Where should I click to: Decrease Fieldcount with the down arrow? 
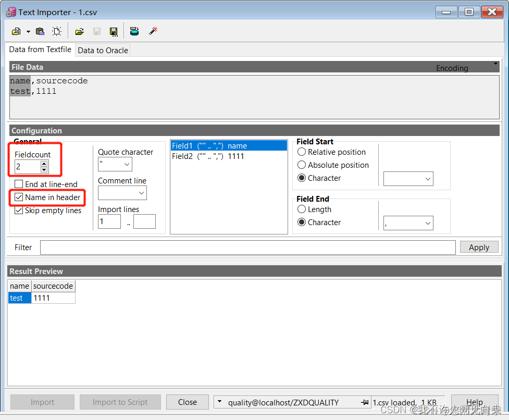pyautogui.click(x=44, y=170)
